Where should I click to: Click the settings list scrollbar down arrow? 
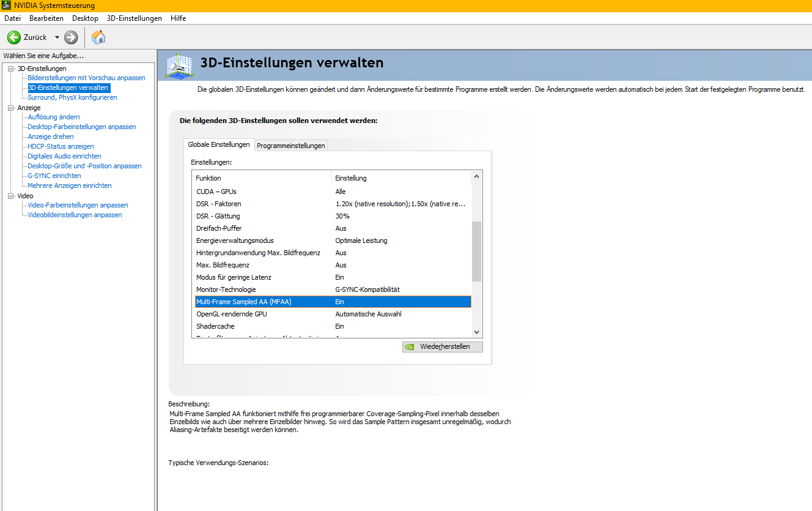click(x=476, y=330)
